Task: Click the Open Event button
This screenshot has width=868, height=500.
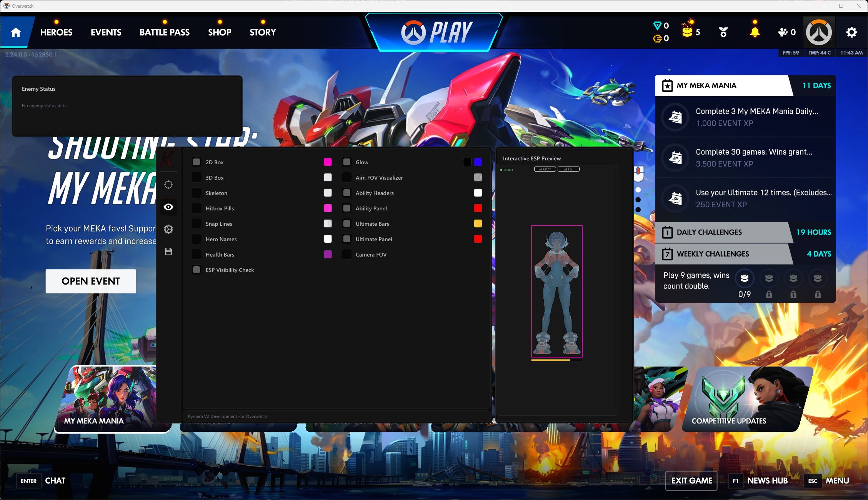Action: click(x=91, y=281)
